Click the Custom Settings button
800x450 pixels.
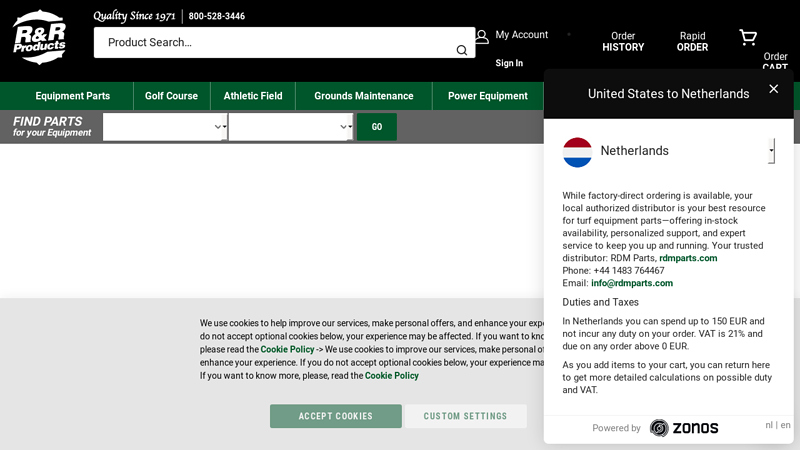click(465, 416)
